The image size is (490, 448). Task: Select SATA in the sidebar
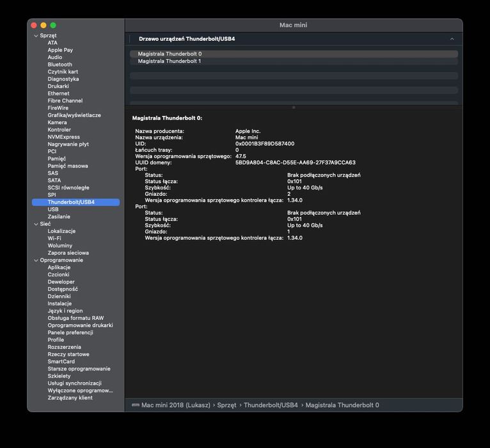point(54,180)
